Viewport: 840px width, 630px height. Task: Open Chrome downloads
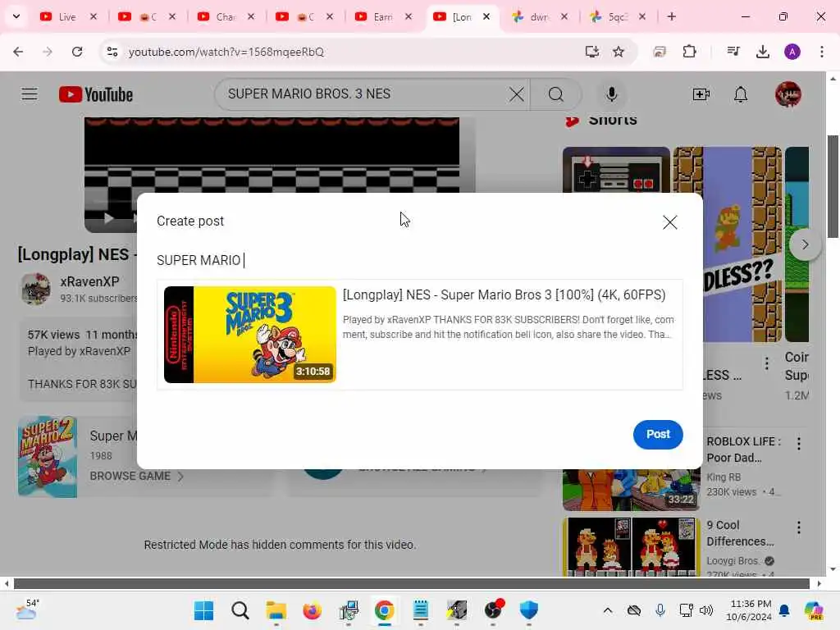(763, 52)
